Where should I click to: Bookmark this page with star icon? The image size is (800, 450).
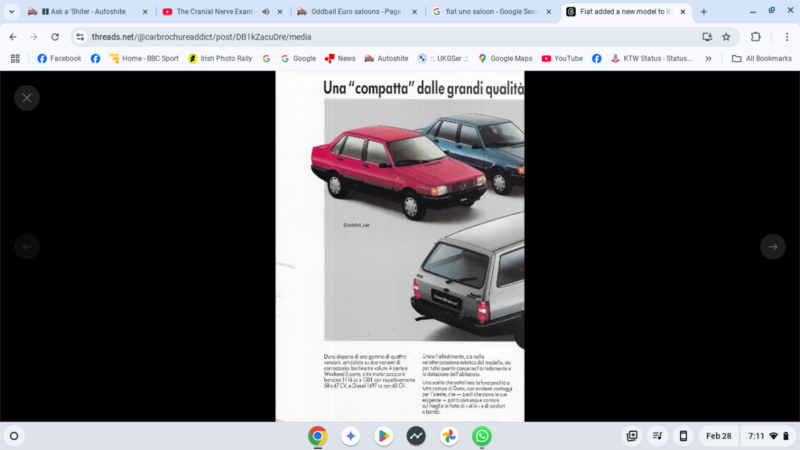(726, 37)
